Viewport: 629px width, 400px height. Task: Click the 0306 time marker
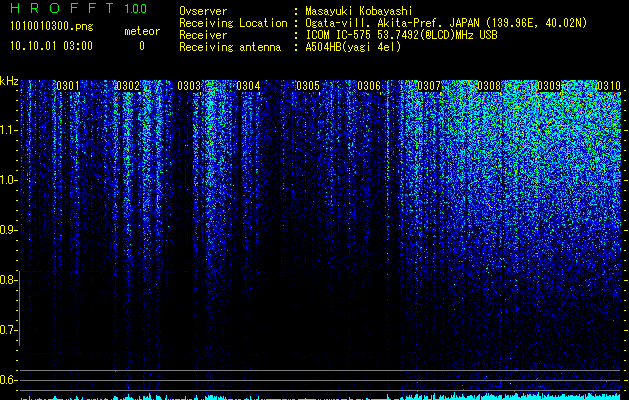(x=369, y=86)
